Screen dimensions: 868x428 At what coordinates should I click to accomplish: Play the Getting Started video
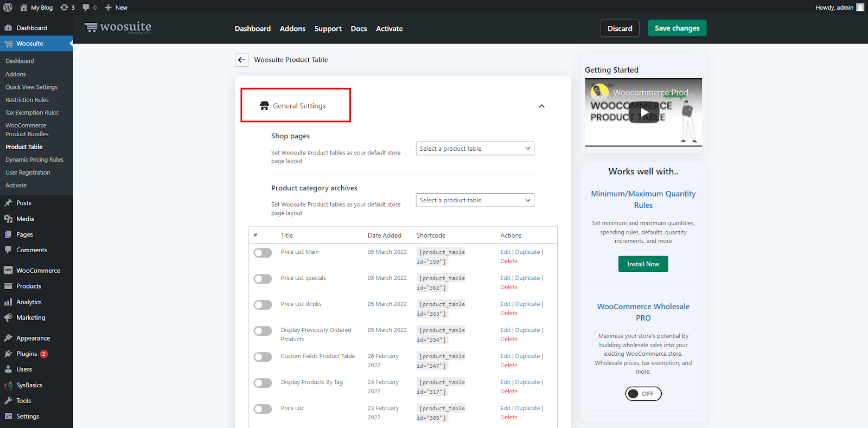(643, 112)
